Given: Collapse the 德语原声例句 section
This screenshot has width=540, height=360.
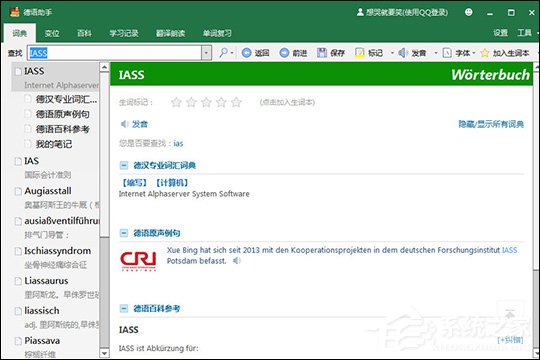Looking at the screenshot, I should point(124,233).
